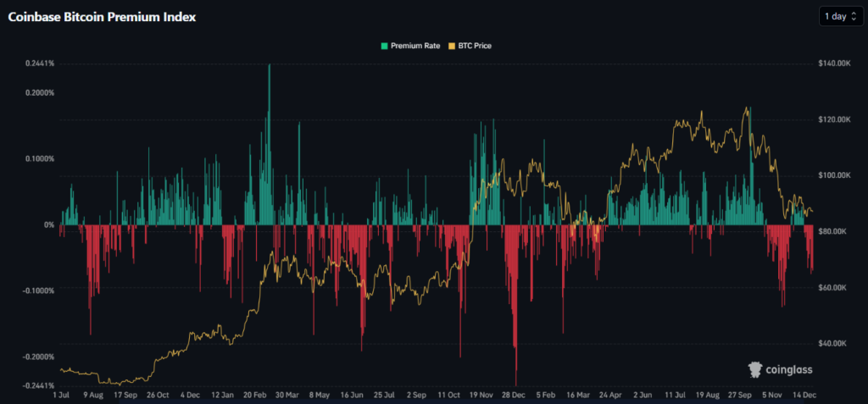Click the 1 Jul date label
Viewport: 868px width, 404px height.
coord(61,396)
